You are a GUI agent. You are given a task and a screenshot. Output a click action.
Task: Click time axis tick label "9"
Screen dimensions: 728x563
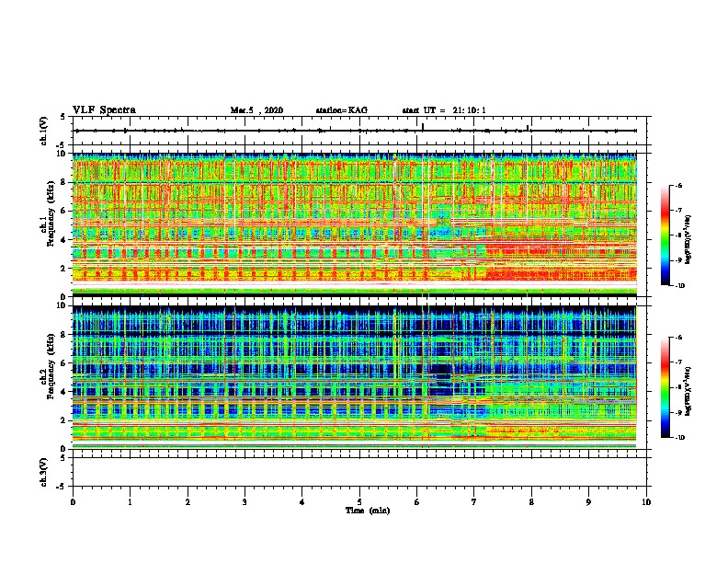588,502
